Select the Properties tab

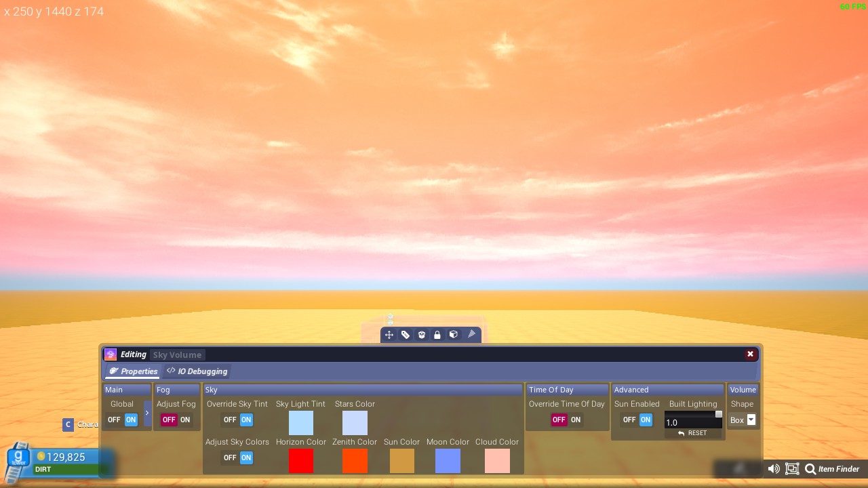(134, 371)
